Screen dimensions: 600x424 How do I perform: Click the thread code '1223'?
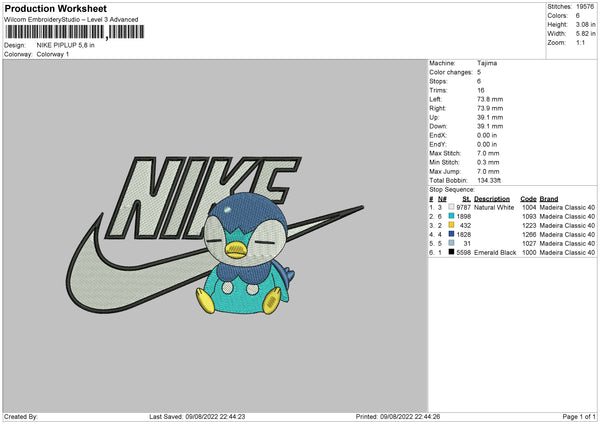529,225
